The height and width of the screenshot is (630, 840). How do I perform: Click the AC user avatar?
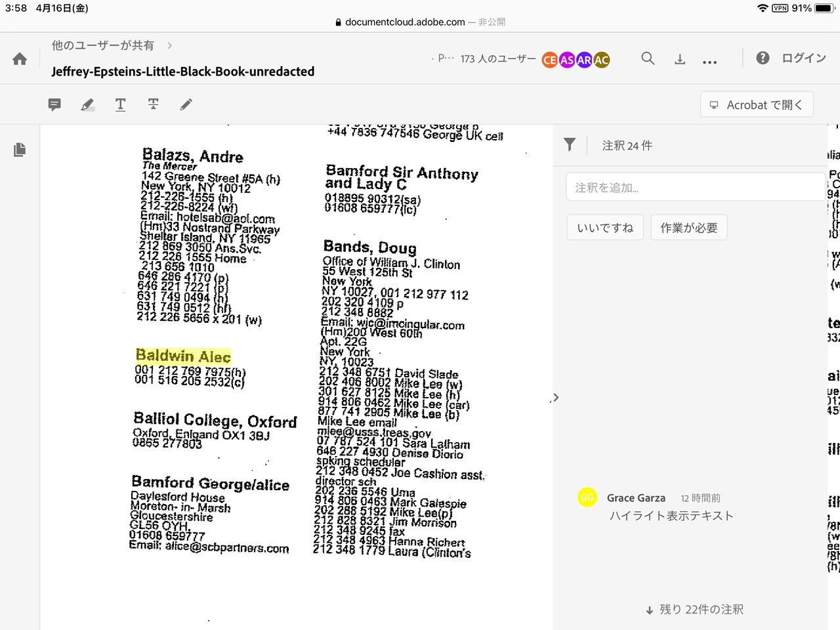[x=601, y=60]
